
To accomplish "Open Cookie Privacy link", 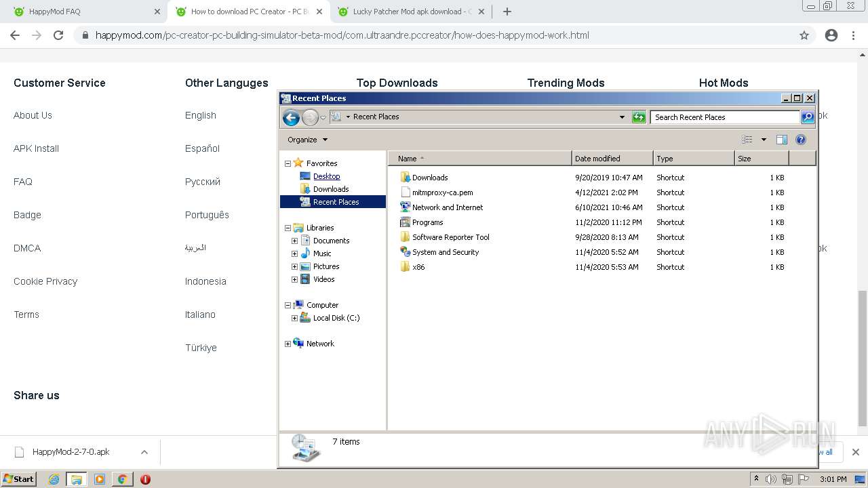I will point(45,281).
